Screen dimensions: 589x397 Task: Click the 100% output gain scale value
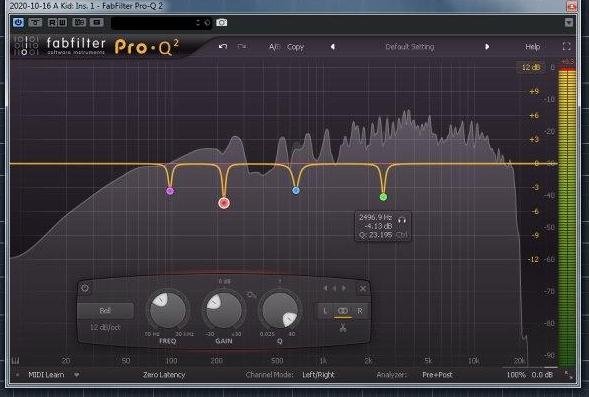coord(516,375)
